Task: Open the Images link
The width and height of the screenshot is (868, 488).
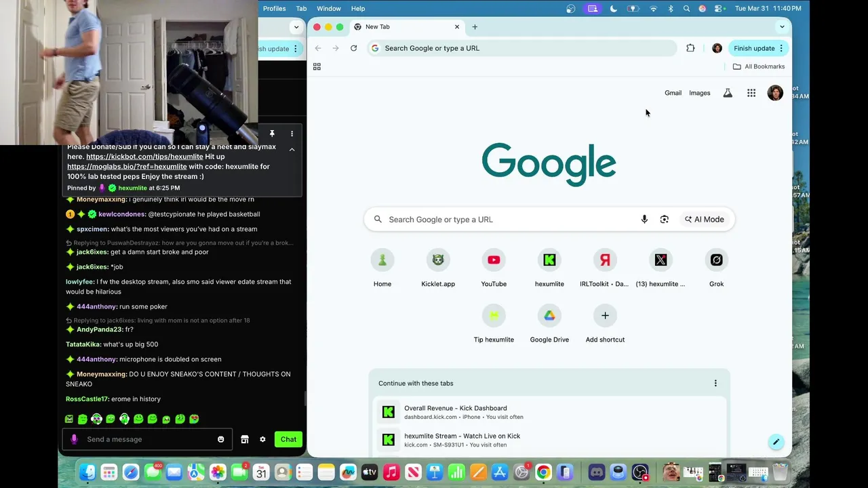Action: (x=700, y=93)
